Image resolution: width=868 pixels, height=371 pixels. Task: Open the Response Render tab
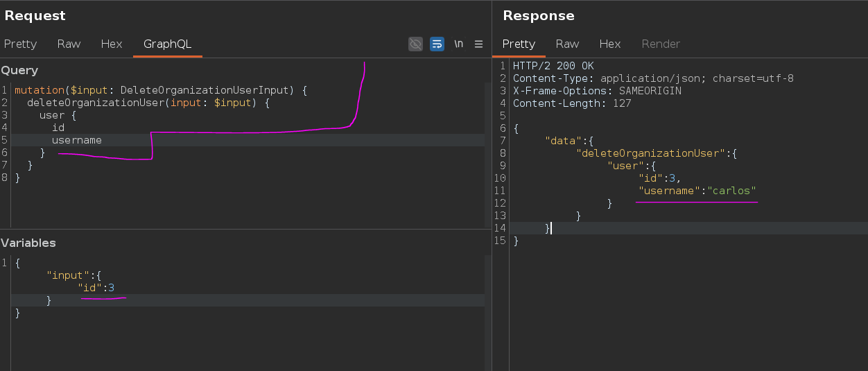661,44
